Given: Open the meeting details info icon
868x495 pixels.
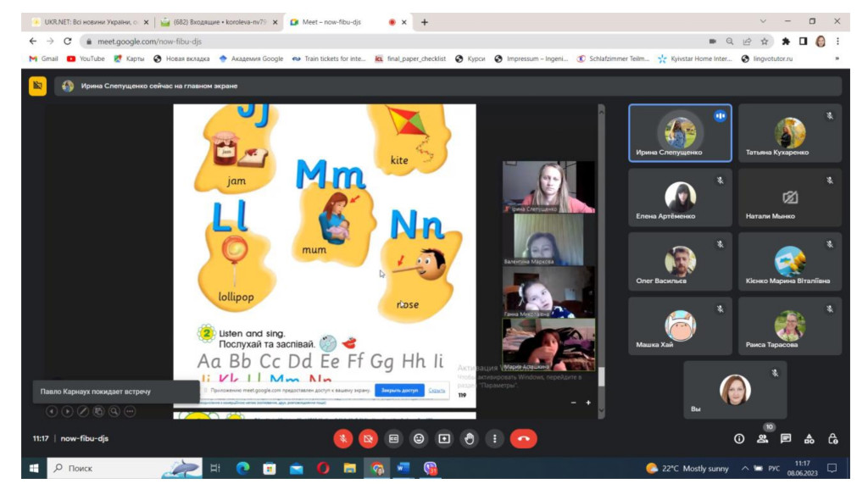Looking at the screenshot, I should [738, 438].
